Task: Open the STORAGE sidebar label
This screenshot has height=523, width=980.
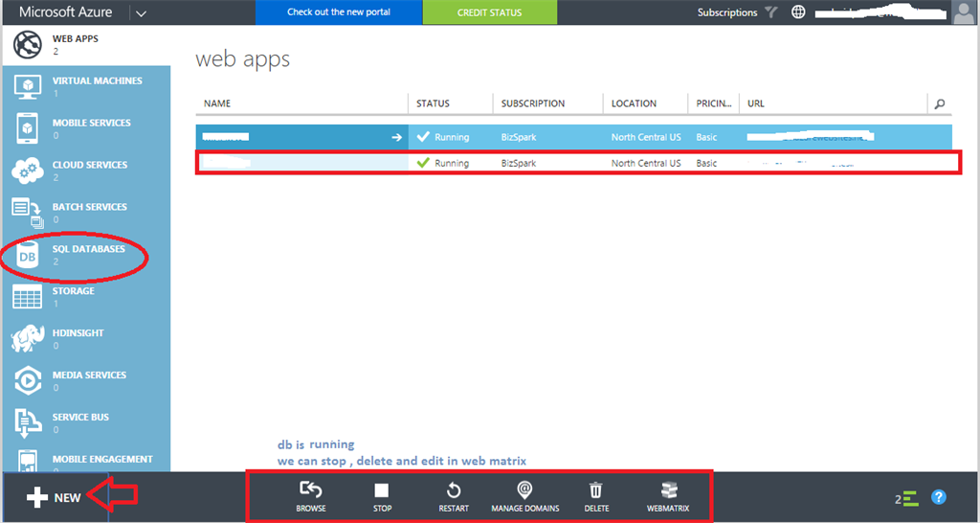Action: (x=73, y=291)
